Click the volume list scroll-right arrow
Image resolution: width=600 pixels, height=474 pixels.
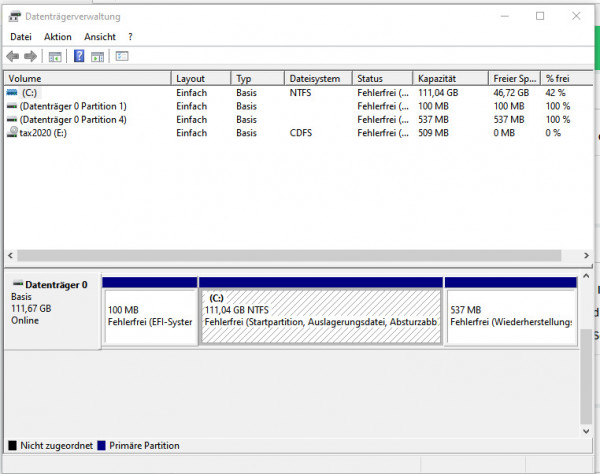pyautogui.click(x=586, y=255)
